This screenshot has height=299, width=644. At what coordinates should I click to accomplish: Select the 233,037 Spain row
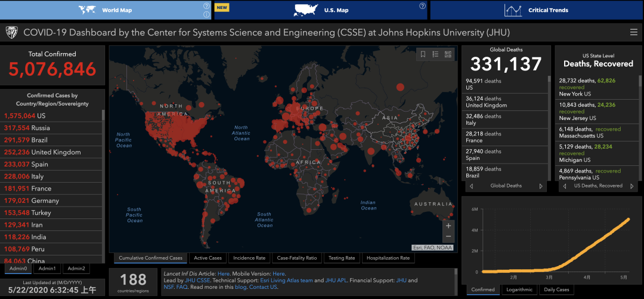[x=51, y=164]
